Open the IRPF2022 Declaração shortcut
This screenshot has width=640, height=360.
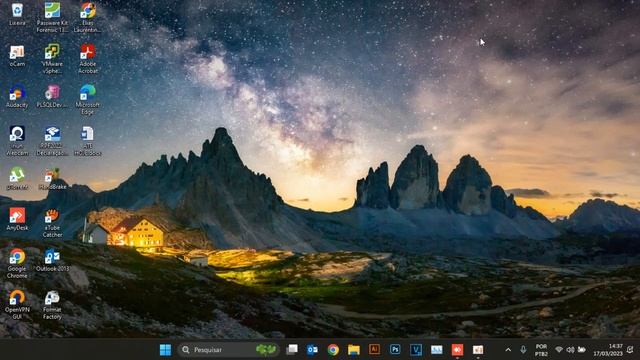52,141
